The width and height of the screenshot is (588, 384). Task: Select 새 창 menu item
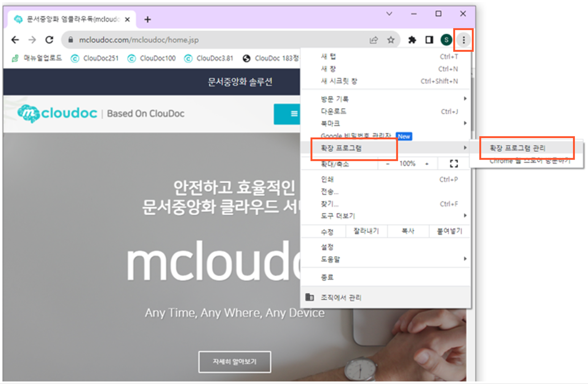386,69
